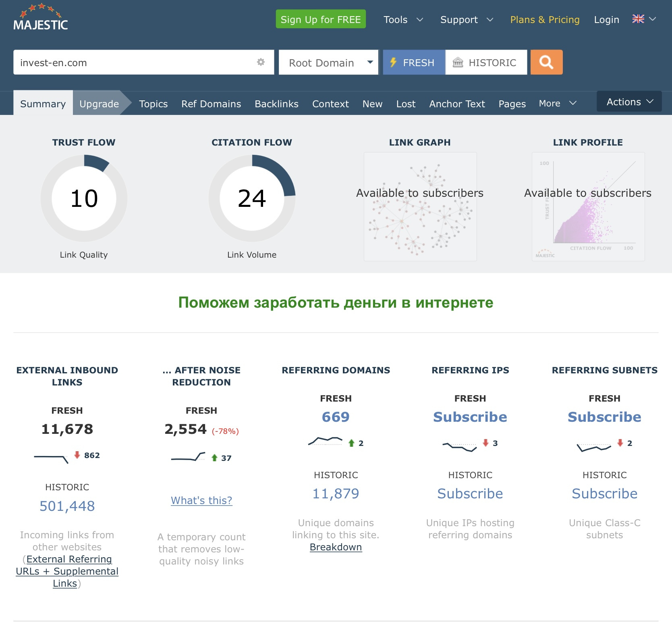
Task: Open the Actions dropdown
Action: (x=629, y=102)
